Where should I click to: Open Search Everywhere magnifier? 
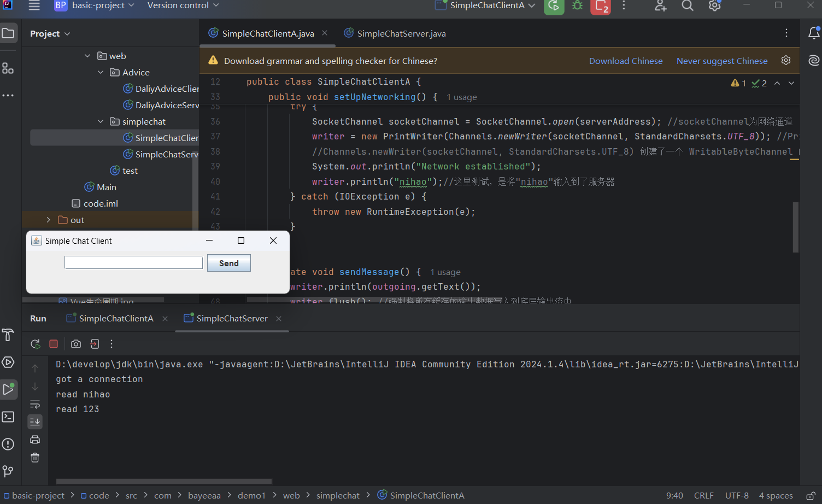[x=688, y=6]
